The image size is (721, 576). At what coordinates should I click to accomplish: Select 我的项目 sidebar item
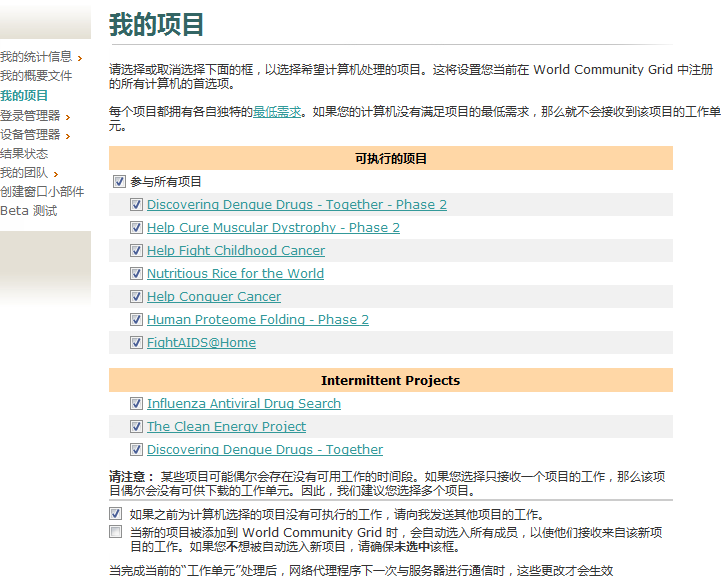24,96
